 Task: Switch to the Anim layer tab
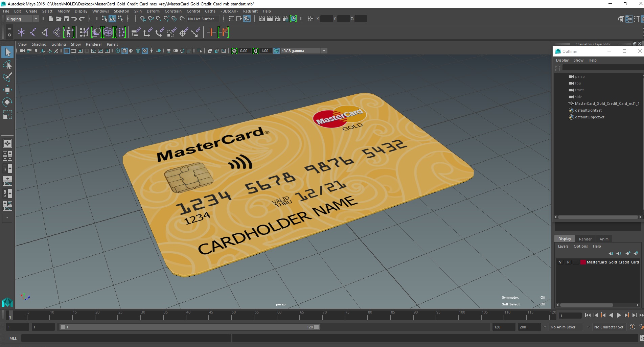point(604,239)
